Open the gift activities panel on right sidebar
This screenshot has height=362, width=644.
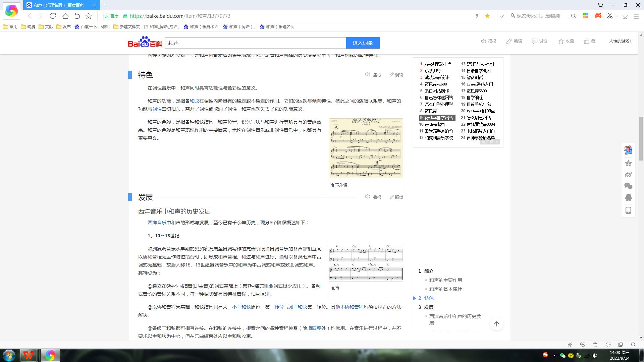(628, 150)
